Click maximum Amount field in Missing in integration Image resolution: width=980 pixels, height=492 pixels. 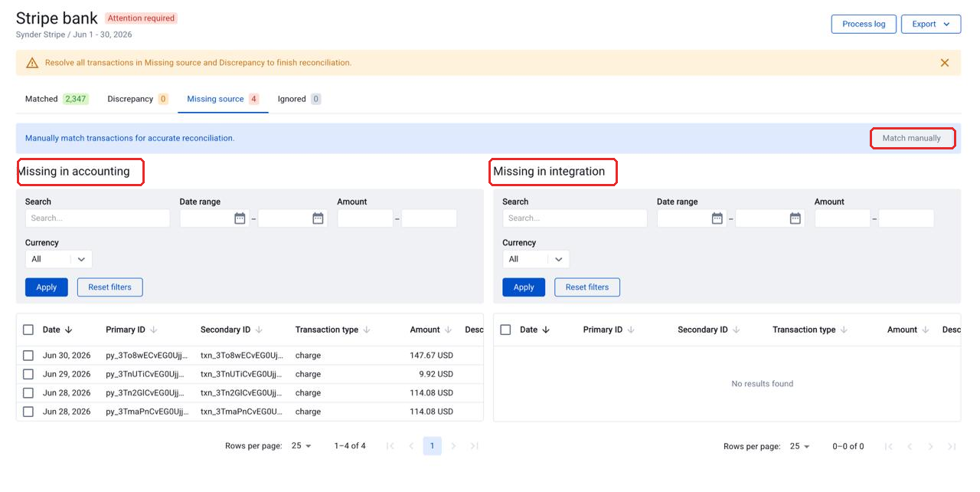[906, 218]
